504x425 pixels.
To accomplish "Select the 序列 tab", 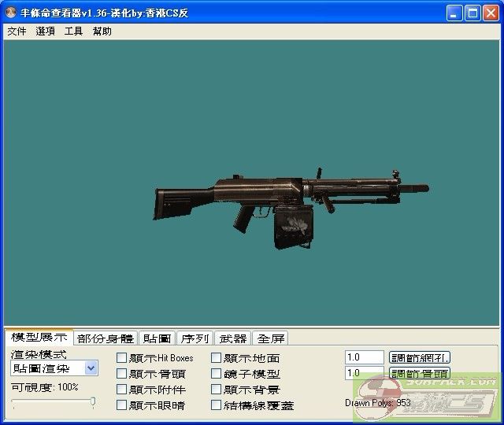I will click(x=195, y=338).
